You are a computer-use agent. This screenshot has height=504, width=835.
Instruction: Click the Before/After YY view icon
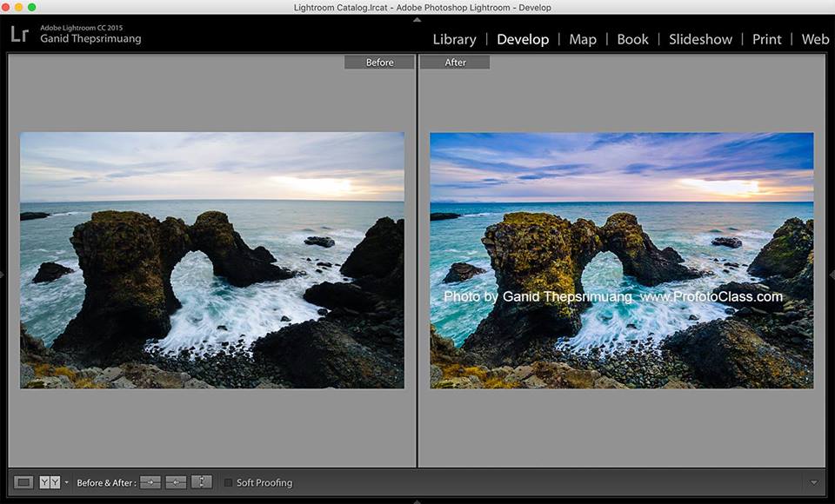point(50,482)
